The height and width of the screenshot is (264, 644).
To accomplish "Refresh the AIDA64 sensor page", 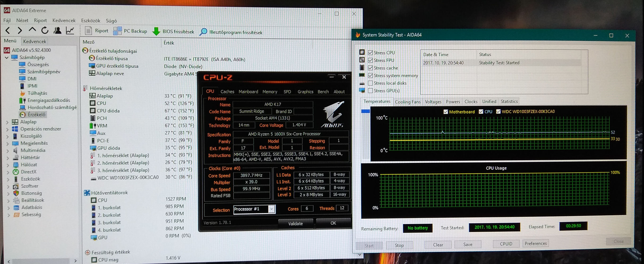I will coord(45,30).
